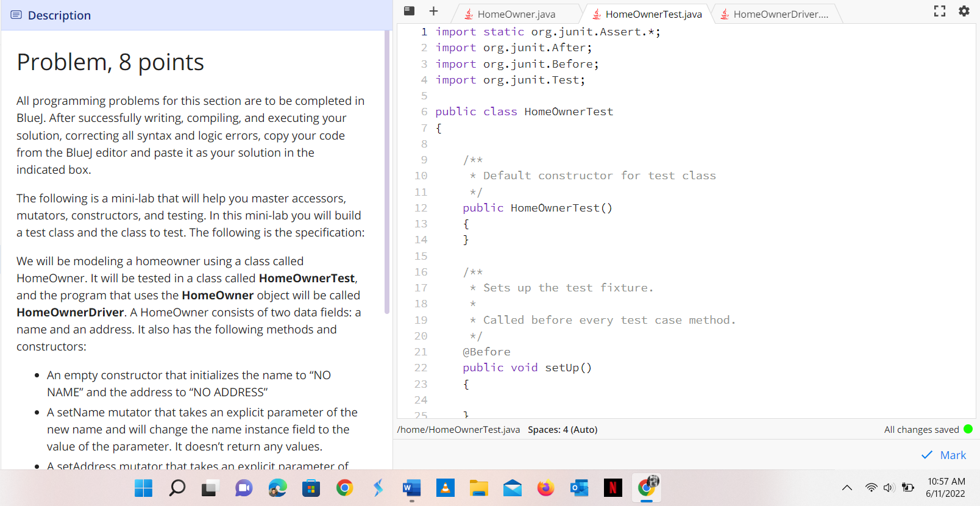Click the Java icon on the HomeOwnerDriver tab
Image resolution: width=980 pixels, height=506 pixels.
tap(725, 14)
